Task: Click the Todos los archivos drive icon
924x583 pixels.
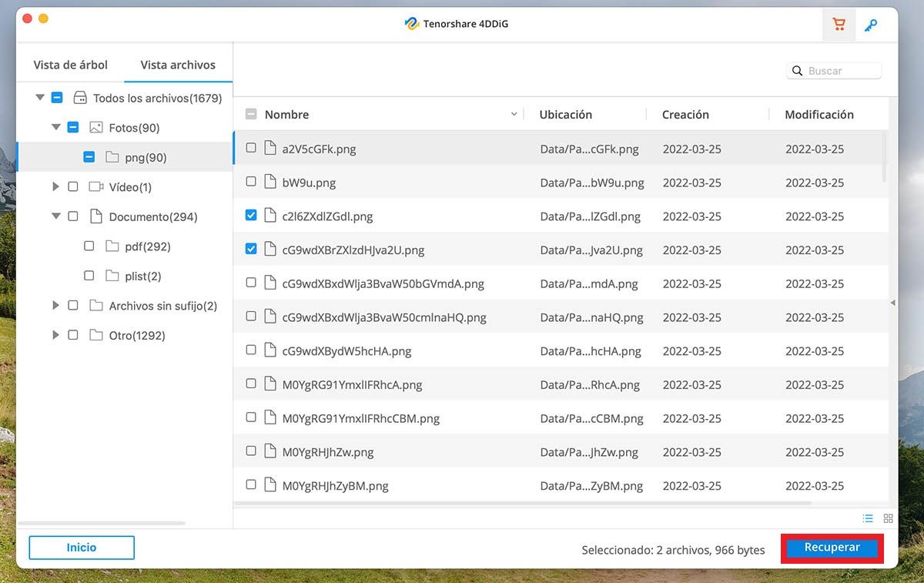Action: tap(80, 99)
